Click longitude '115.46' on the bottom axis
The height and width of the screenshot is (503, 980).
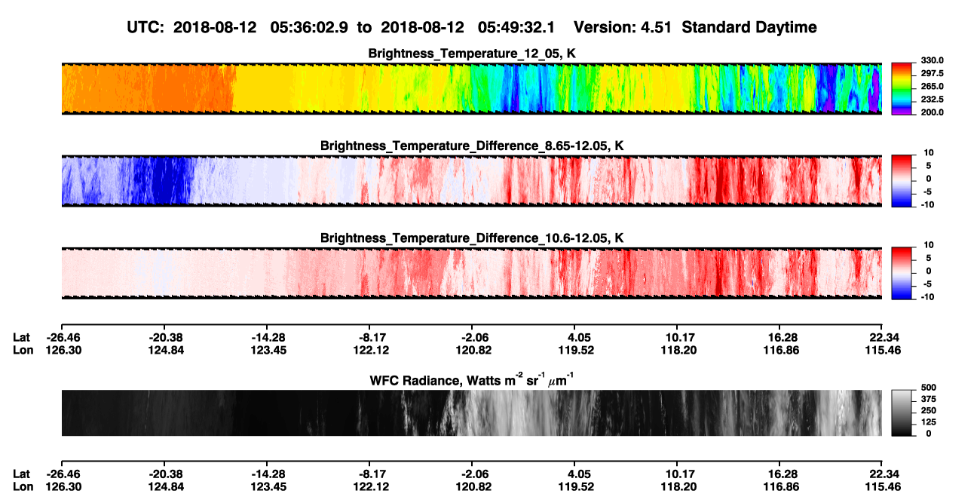(882, 486)
